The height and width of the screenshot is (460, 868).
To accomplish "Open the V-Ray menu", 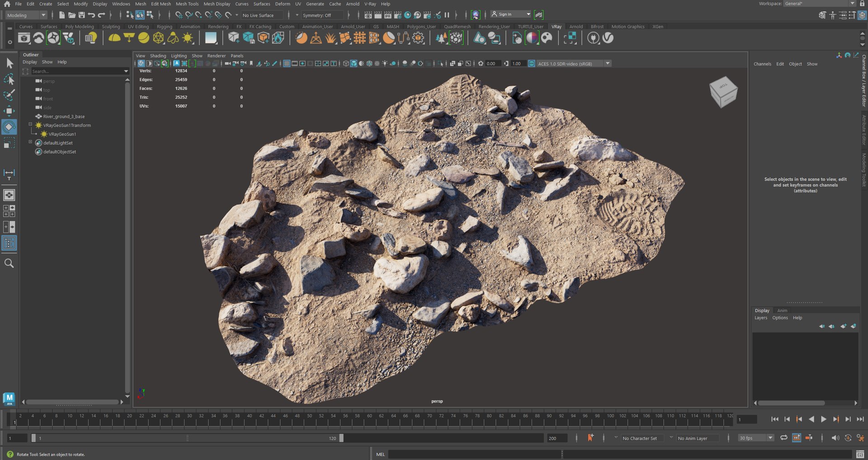I will click(370, 4).
